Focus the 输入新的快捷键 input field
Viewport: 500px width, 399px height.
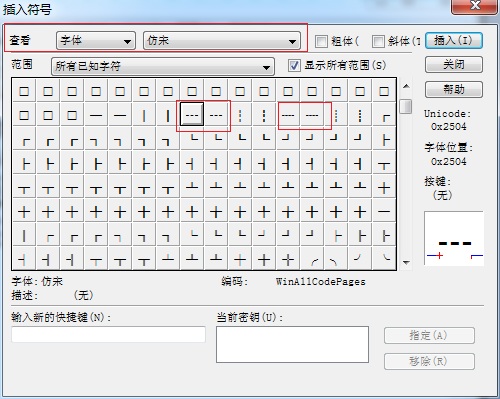click(108, 334)
